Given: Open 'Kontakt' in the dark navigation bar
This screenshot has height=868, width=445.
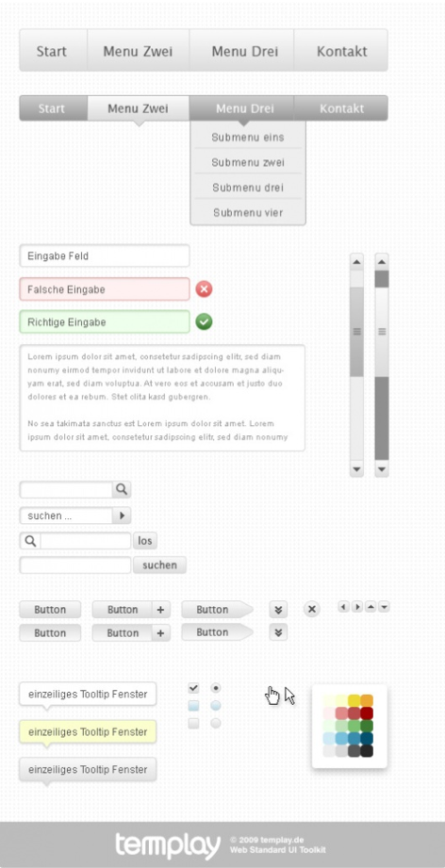Looking at the screenshot, I should coord(341,108).
